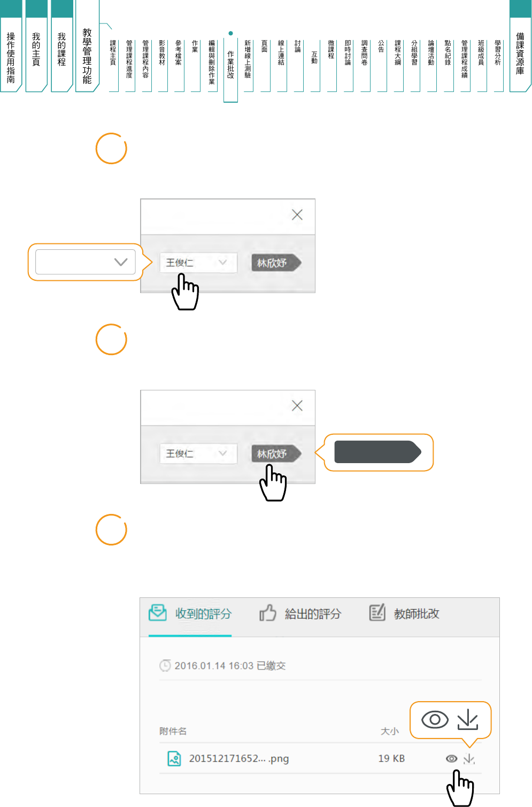Open the 201512171652... .png attachment link

[238, 758]
